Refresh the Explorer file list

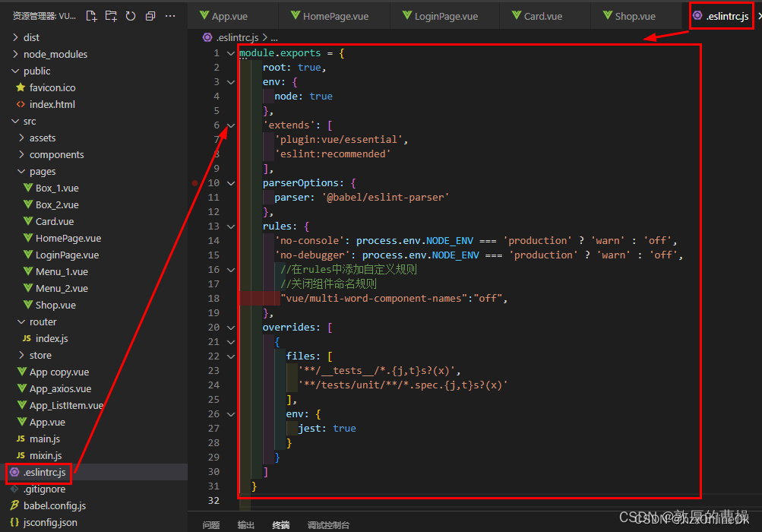point(131,15)
